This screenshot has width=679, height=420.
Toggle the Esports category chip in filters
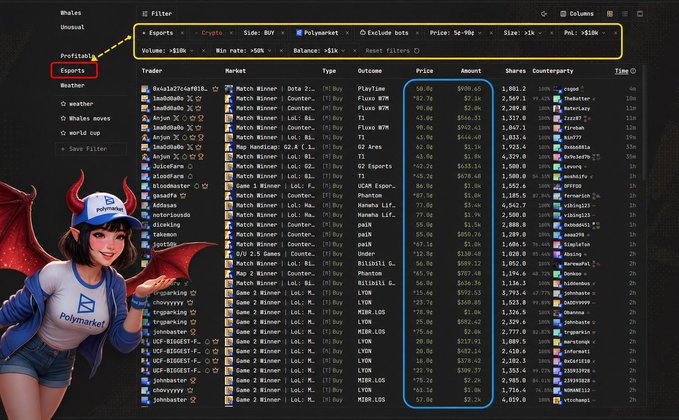tap(157, 33)
